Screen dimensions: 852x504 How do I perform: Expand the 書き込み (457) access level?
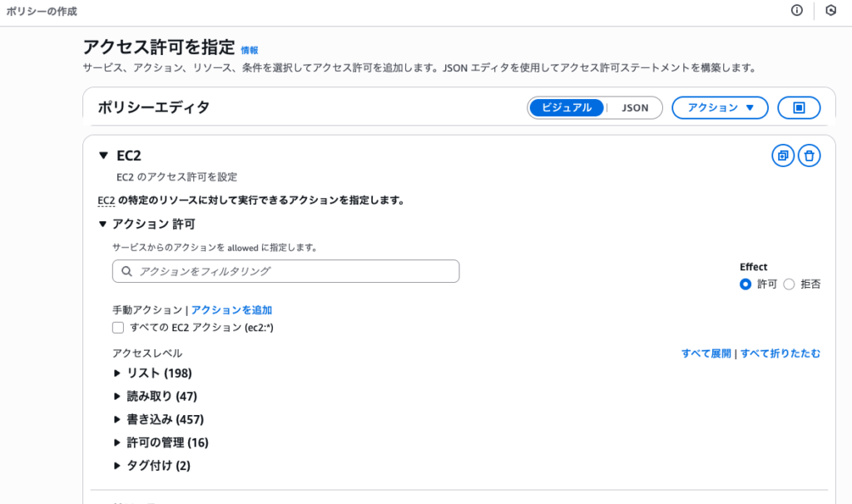117,420
